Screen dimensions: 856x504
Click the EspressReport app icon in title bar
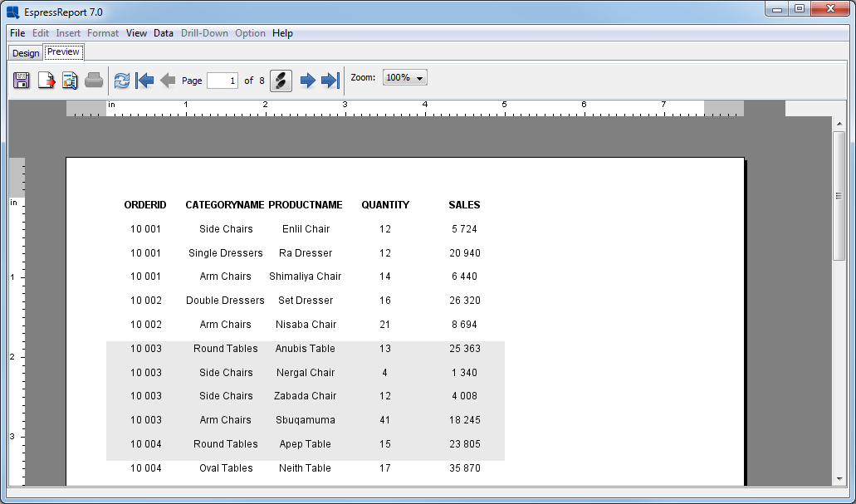13,12
